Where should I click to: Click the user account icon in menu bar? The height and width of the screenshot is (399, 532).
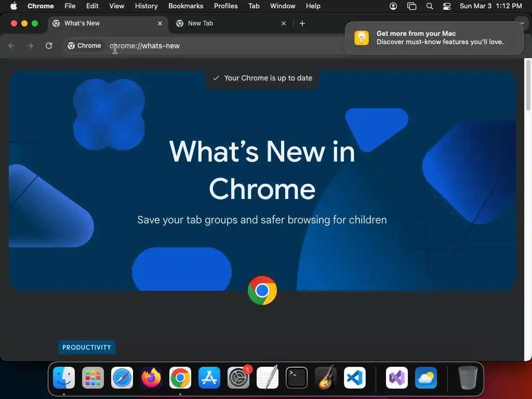pos(393,6)
